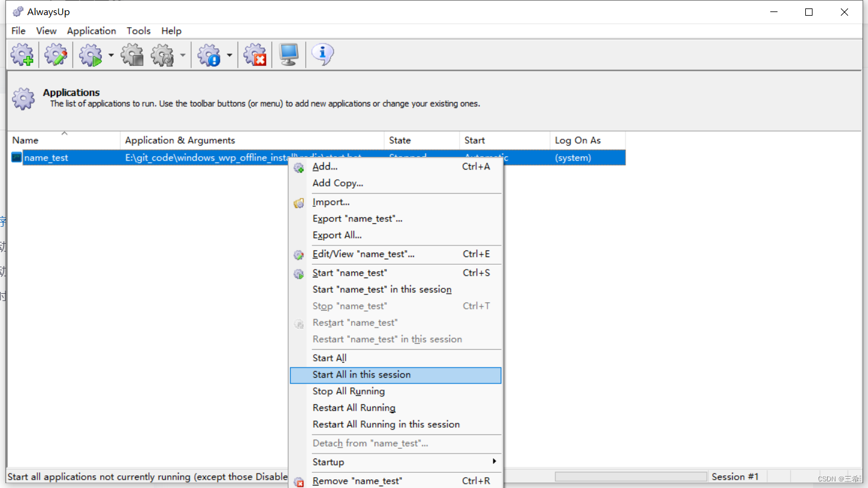Remove the application with the gear red-X icon

[255, 54]
